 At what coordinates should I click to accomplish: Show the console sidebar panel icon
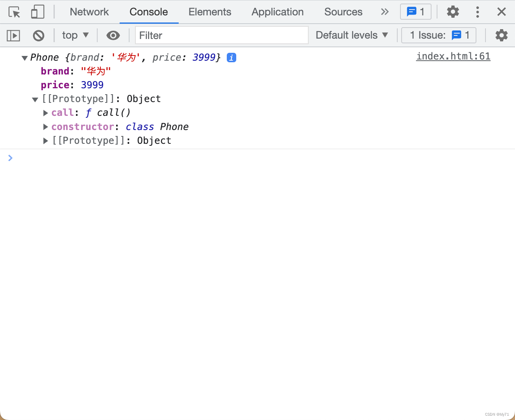pyautogui.click(x=13, y=35)
